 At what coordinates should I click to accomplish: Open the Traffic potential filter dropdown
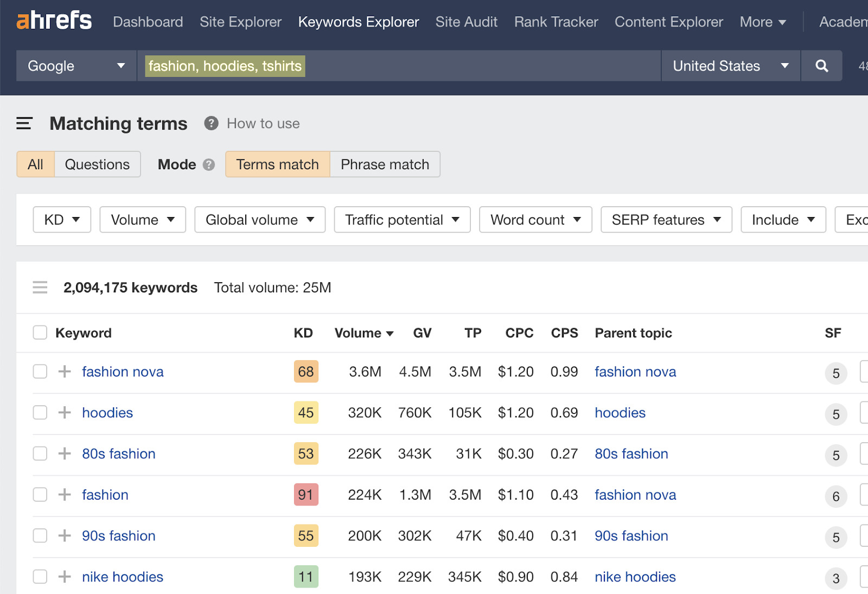(x=402, y=220)
